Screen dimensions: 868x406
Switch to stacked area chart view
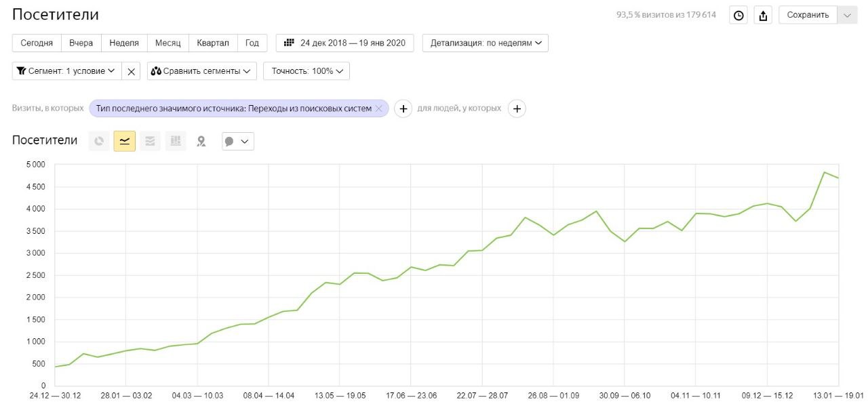pyautogui.click(x=150, y=141)
